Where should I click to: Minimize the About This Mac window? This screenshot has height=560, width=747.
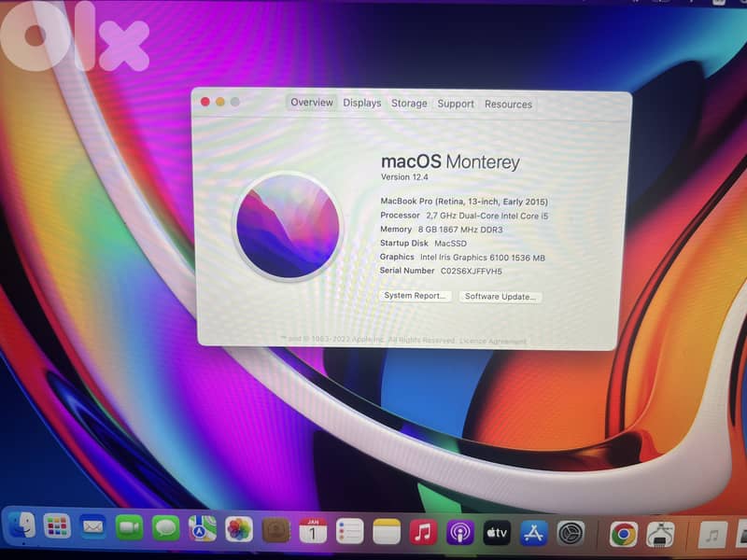click(x=220, y=102)
